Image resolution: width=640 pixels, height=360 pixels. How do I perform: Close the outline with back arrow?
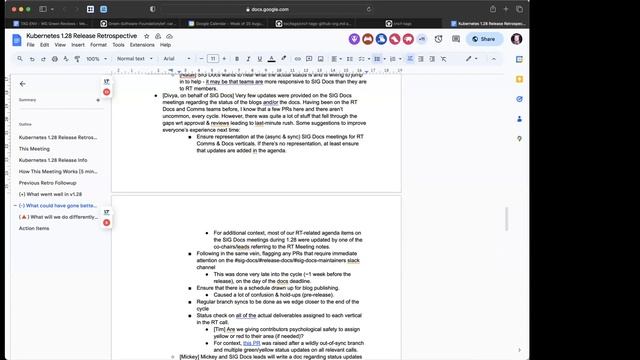(23, 84)
